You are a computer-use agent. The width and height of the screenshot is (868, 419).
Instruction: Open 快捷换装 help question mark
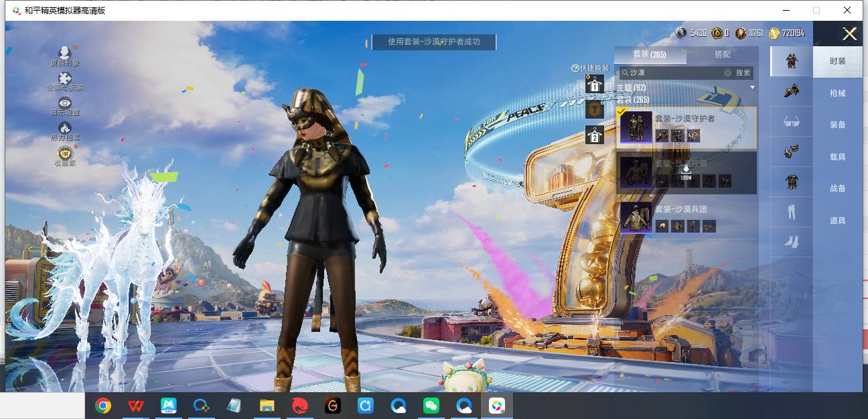point(575,68)
